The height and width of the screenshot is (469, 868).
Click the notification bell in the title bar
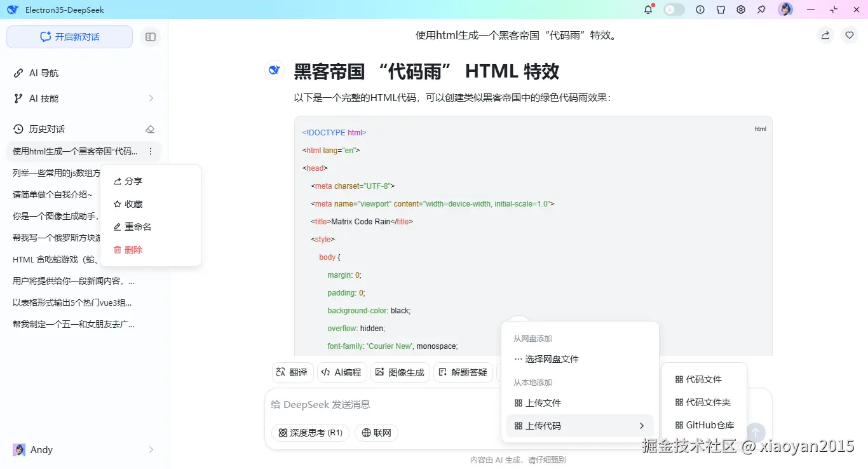[648, 10]
